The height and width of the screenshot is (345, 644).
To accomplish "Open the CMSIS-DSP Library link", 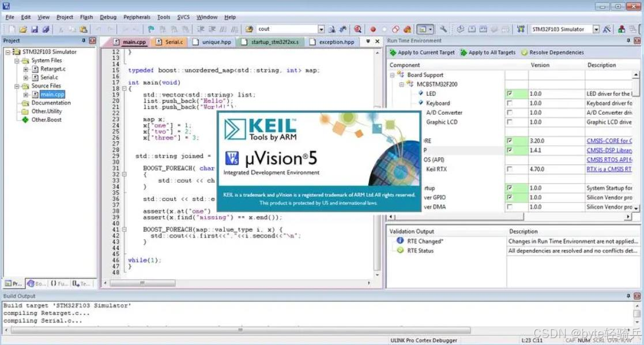I will click(x=609, y=151).
